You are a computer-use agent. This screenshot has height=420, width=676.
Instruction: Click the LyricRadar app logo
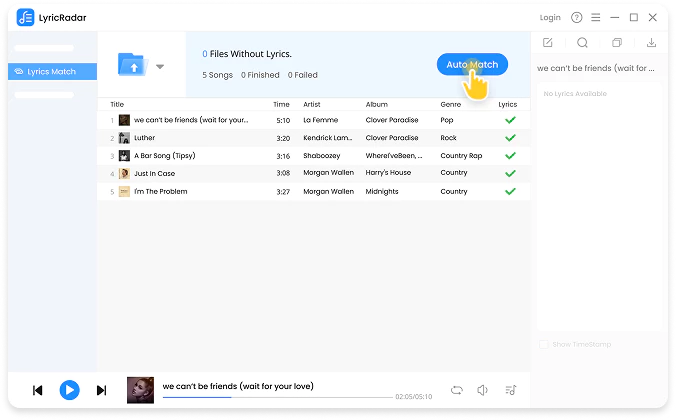pos(25,18)
